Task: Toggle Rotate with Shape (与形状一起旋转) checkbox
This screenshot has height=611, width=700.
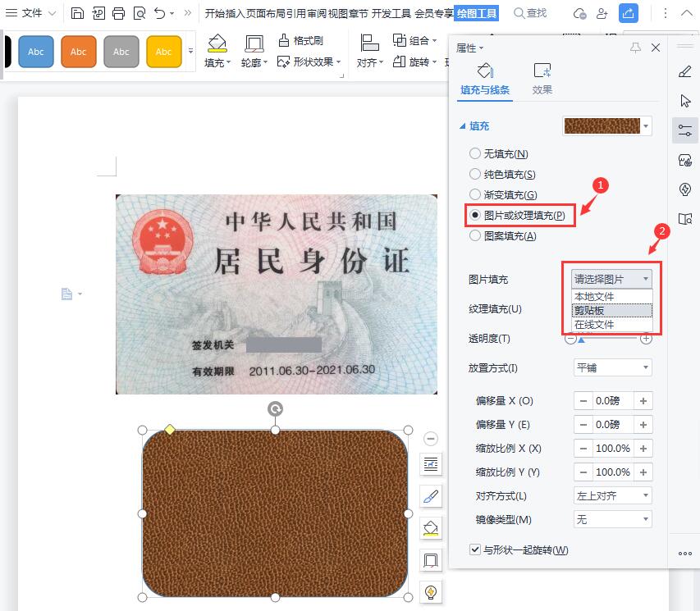Action: tap(475, 549)
